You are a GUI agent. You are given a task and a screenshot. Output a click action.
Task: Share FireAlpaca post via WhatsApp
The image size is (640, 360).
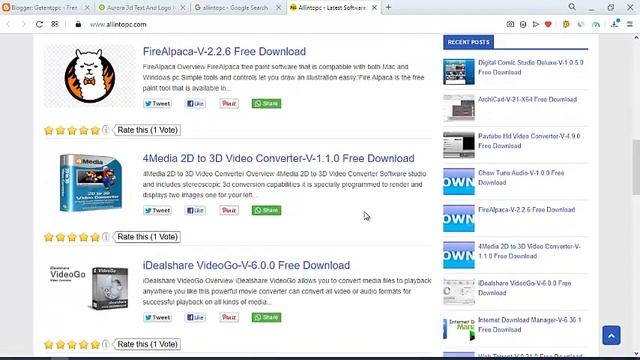click(266, 104)
